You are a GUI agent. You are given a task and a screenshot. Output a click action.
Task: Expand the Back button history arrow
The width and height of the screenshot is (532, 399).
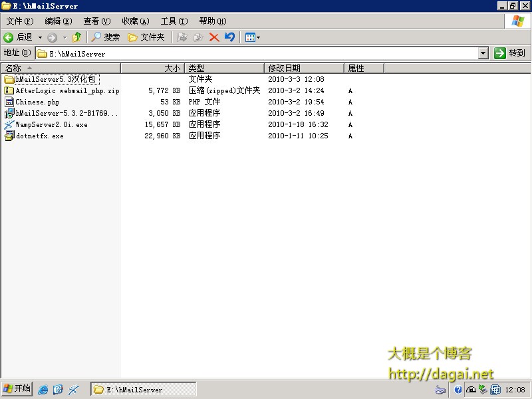click(x=40, y=37)
